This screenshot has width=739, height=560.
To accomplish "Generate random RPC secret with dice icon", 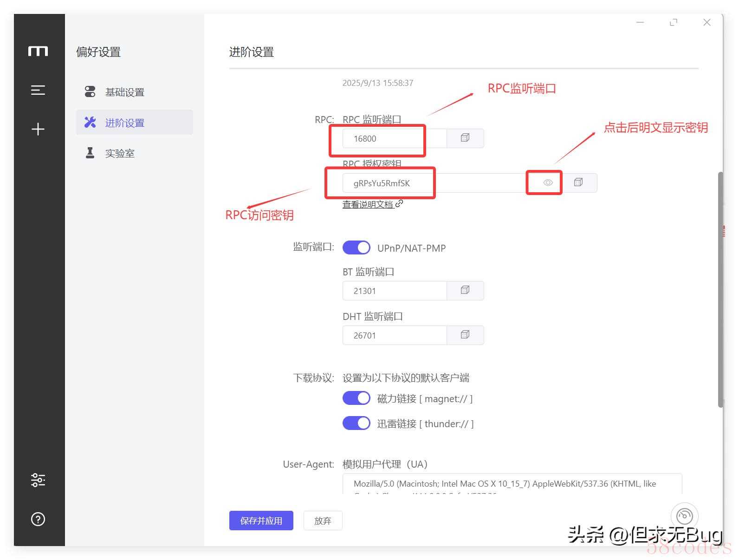I will tap(578, 182).
